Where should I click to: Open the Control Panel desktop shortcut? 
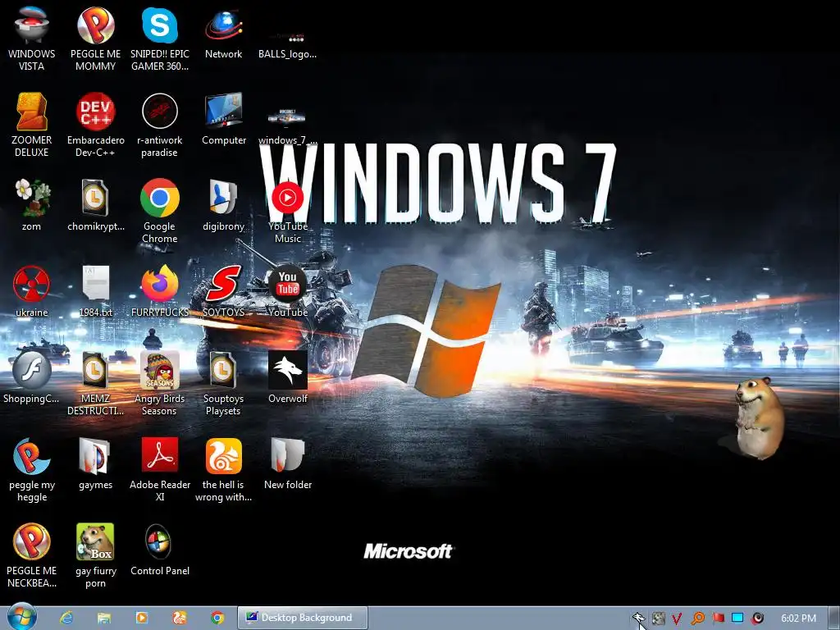click(160, 550)
